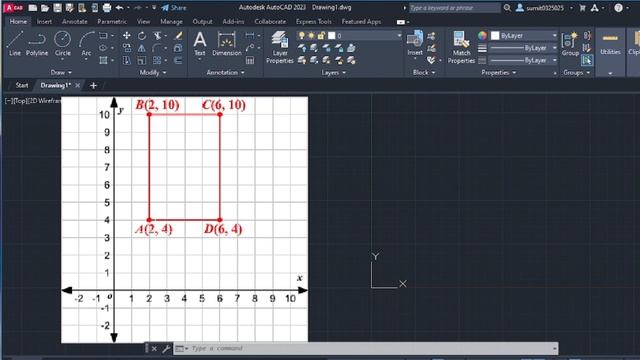Screen dimensions: 640x360
Task: Expand the Properties panel title
Action: pyautogui.click(x=498, y=72)
